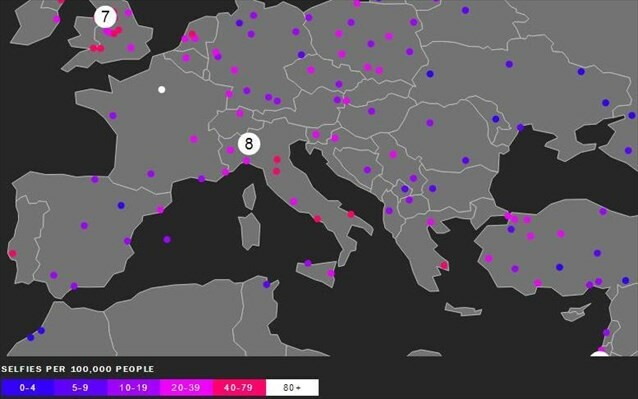This screenshot has height=399, width=638.
Task: Choose the white 80+ legend swatch
Action: (x=292, y=388)
